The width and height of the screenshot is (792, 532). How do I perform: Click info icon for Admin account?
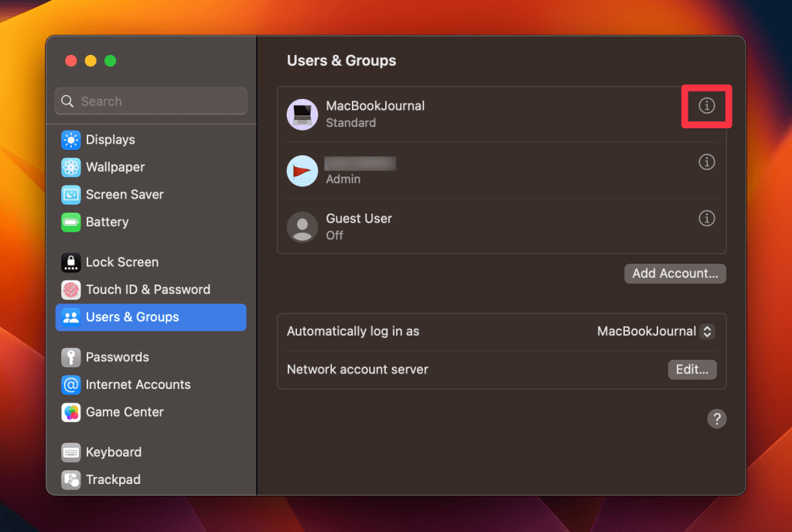point(706,162)
